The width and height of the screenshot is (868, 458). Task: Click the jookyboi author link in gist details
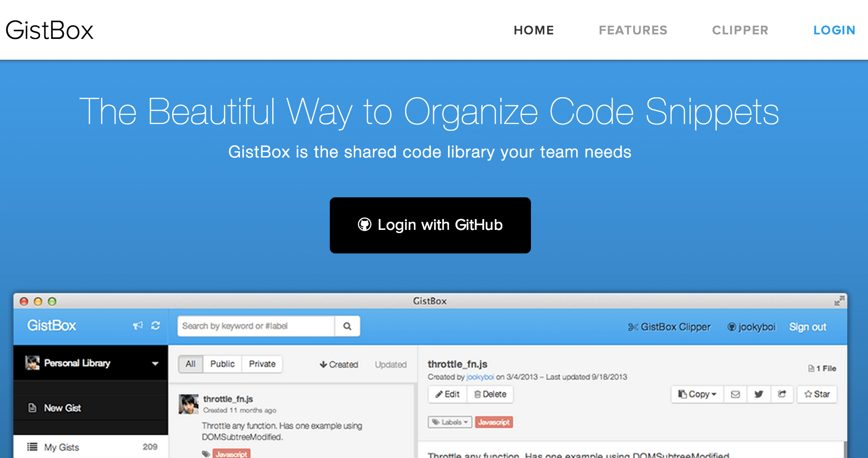480,377
